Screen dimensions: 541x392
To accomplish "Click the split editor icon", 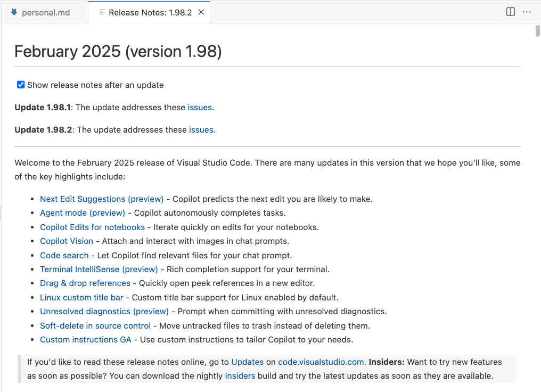I will [x=511, y=12].
